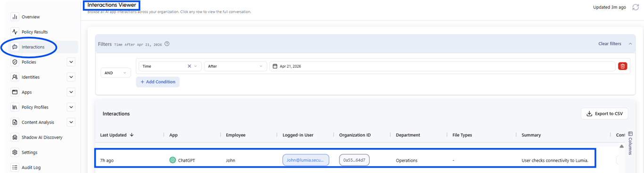
Task: Click the Shadow AI Discovery spy icon
Action: click(x=15, y=137)
